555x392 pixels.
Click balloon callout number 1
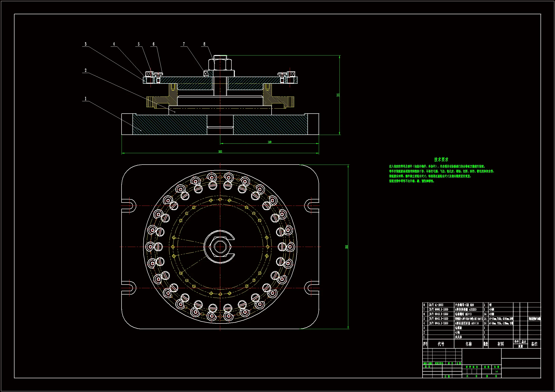pos(85,99)
